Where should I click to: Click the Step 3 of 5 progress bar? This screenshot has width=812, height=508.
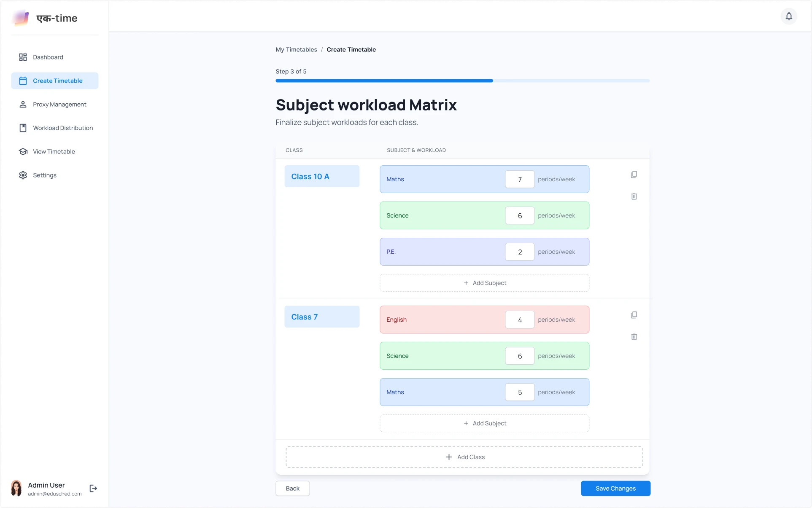click(x=462, y=81)
